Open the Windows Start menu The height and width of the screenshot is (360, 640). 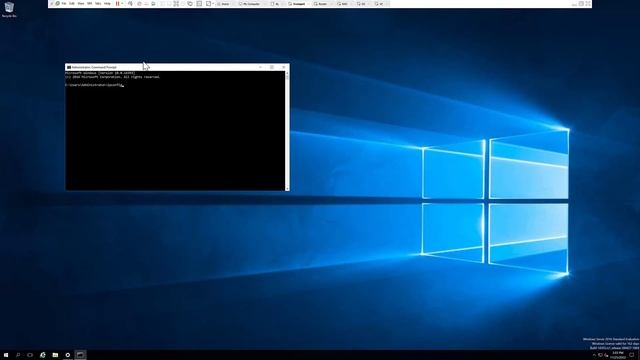click(x=6, y=355)
